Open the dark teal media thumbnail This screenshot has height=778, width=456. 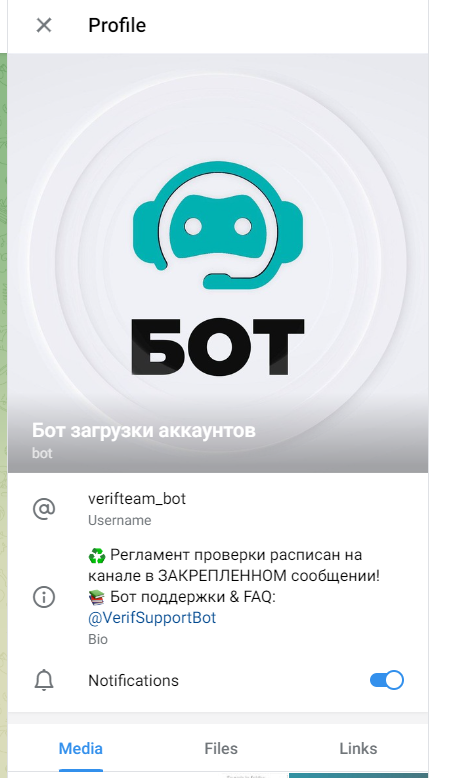358,776
